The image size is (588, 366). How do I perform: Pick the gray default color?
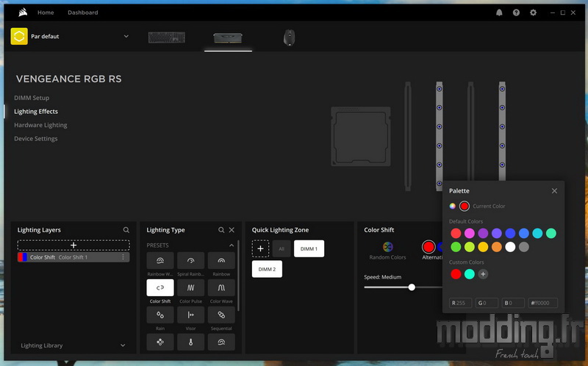click(524, 247)
